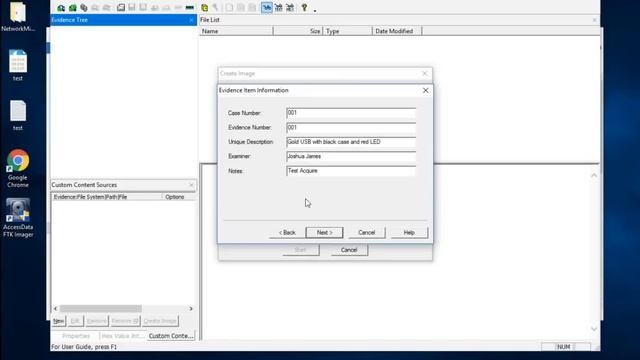Image resolution: width=640 pixels, height=360 pixels.
Task: Sort the File List by Name column
Action: (x=236, y=31)
